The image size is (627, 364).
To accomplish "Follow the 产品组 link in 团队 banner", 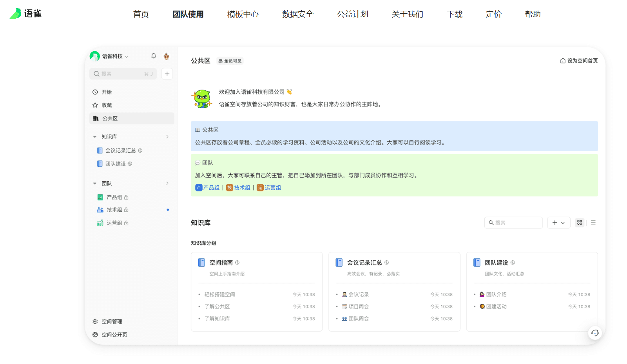I will [207, 187].
